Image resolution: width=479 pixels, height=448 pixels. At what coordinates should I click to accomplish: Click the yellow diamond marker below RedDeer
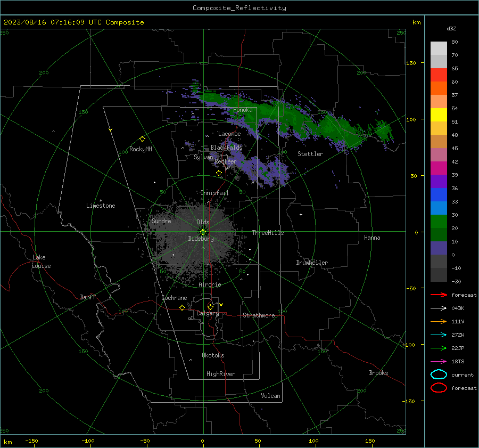(219, 173)
